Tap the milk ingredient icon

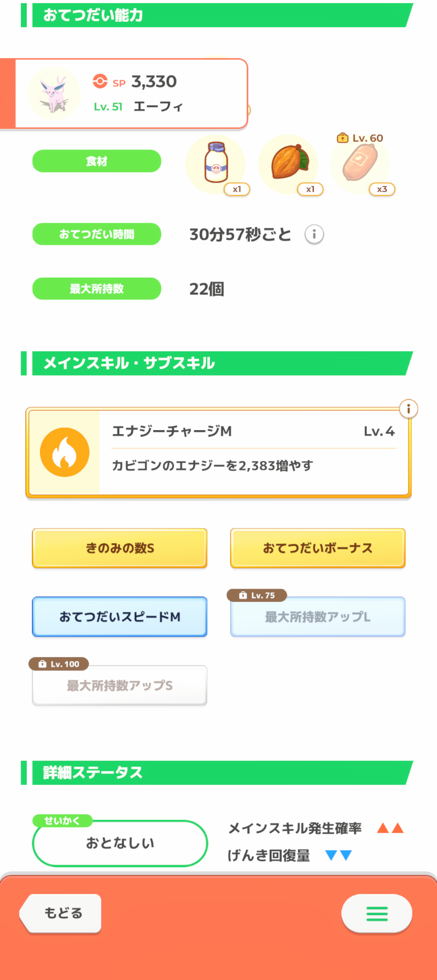point(216,163)
